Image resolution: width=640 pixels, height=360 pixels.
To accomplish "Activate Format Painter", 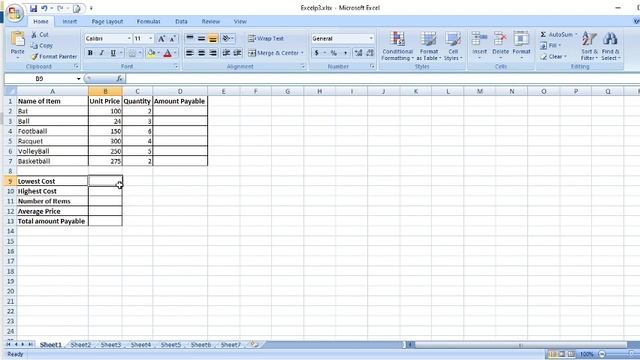I will [x=54, y=56].
